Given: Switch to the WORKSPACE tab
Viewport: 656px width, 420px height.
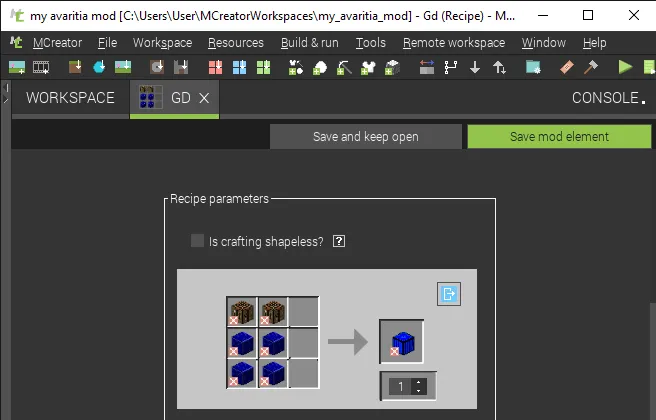Looking at the screenshot, I should coord(70,98).
